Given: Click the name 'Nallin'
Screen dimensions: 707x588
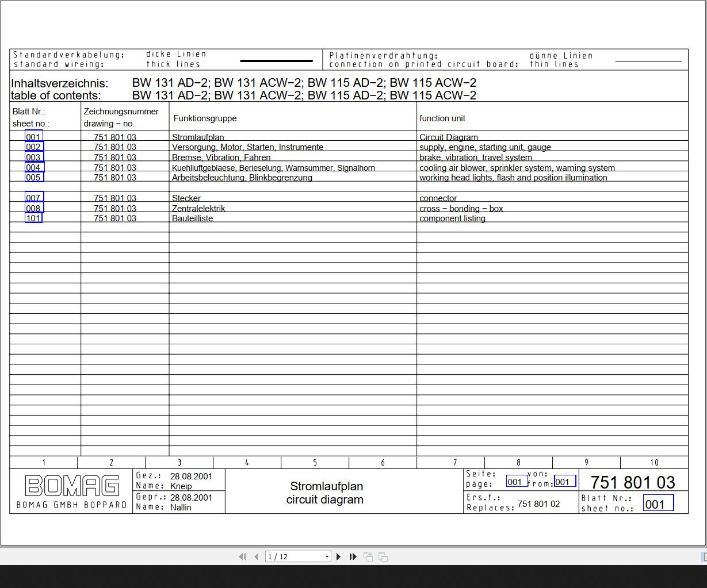Looking at the screenshot, I should click(181, 508).
